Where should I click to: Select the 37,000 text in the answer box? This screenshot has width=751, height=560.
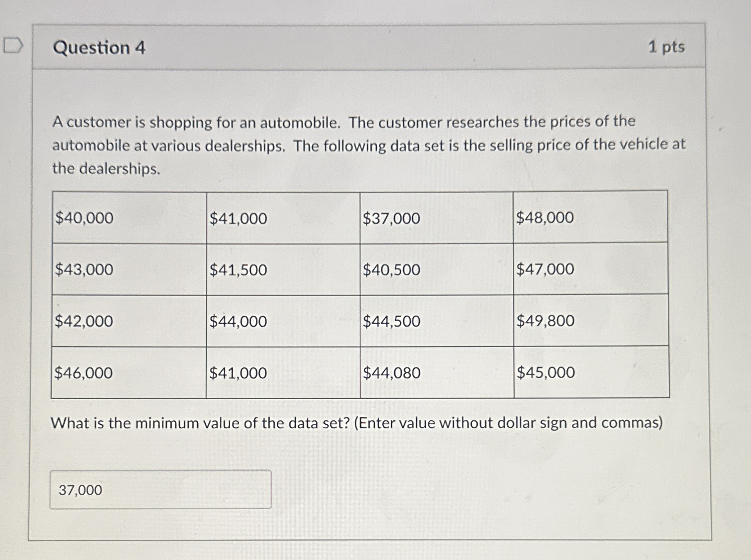(80, 490)
